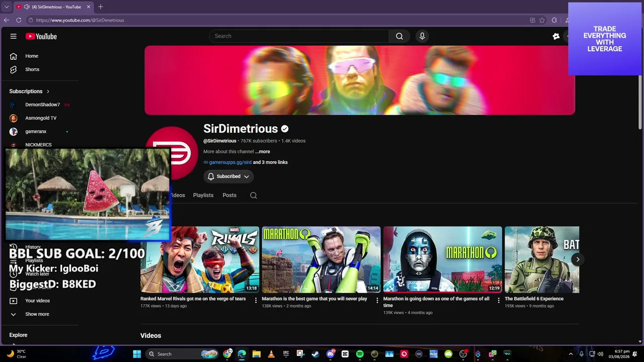Screen dimensions: 644x362
Task: Close the SirDimetrious browser tab
Action: coord(89,7)
